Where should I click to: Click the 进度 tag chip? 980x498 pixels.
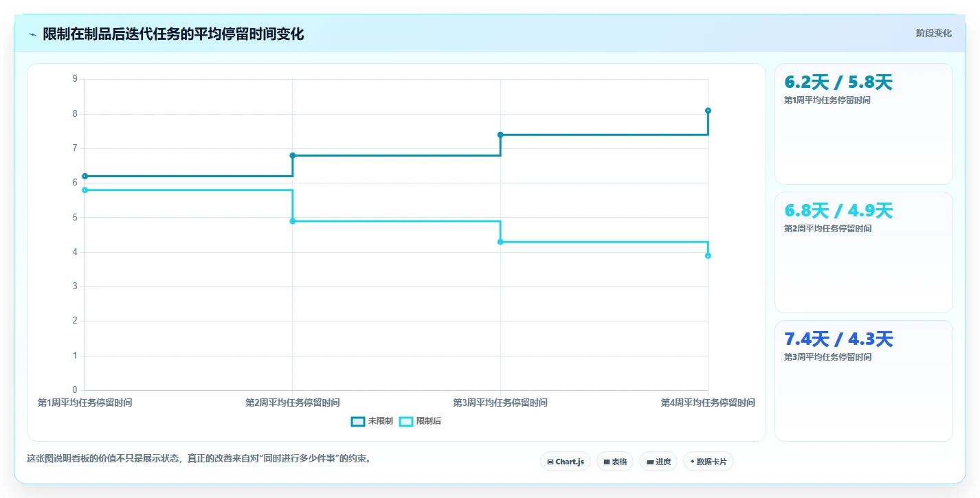tap(658, 462)
